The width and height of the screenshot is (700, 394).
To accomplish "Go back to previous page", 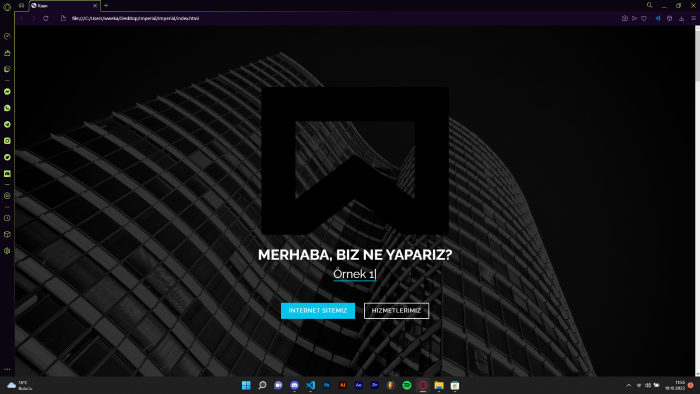I will point(21,18).
